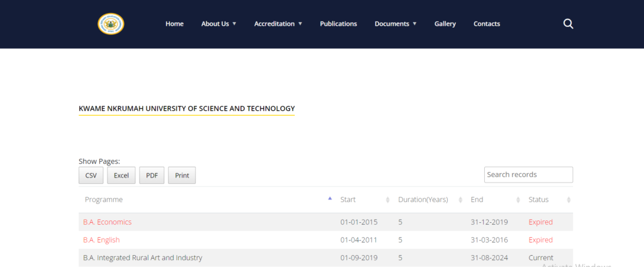This screenshot has width=644, height=267.
Task: Open the Gallery page
Action: click(x=445, y=24)
